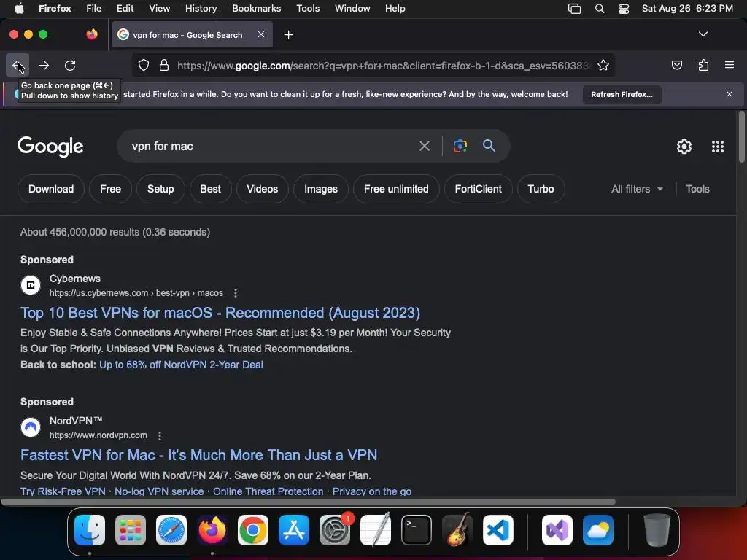
Task: Open Visual Studio Code from Dock
Action: [x=498, y=529]
